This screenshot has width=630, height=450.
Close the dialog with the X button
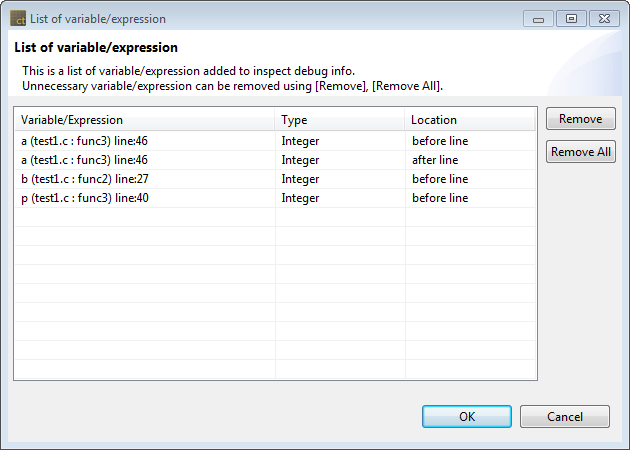click(603, 18)
